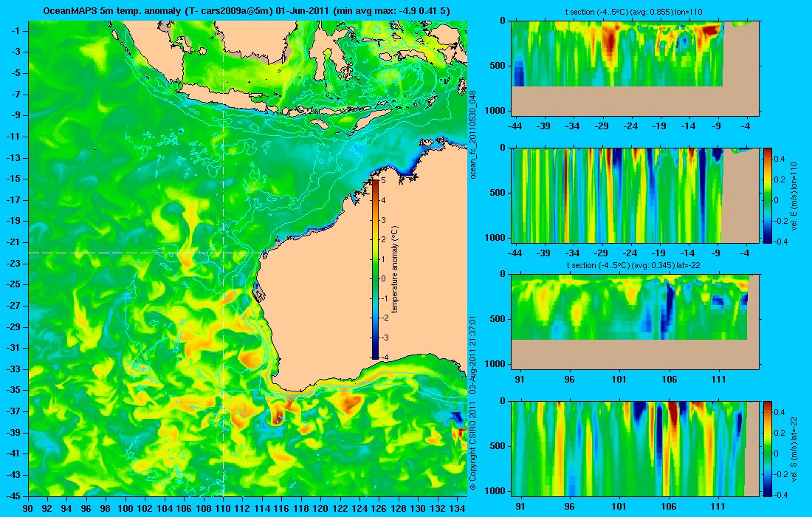Click the 0 tick on the temperature anomaly color bar
This screenshot has width=812, height=517.
[x=383, y=278]
